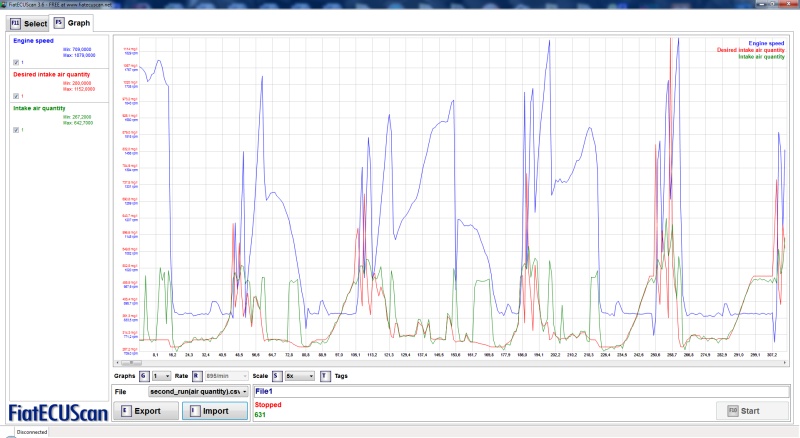The width and height of the screenshot is (800, 438).
Task: Toggle the Engine speed graph checkbox
Action: pos(15,62)
